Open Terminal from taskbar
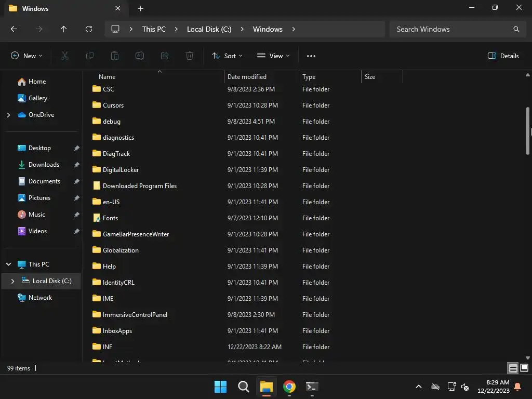The image size is (532, 399). tap(312, 387)
